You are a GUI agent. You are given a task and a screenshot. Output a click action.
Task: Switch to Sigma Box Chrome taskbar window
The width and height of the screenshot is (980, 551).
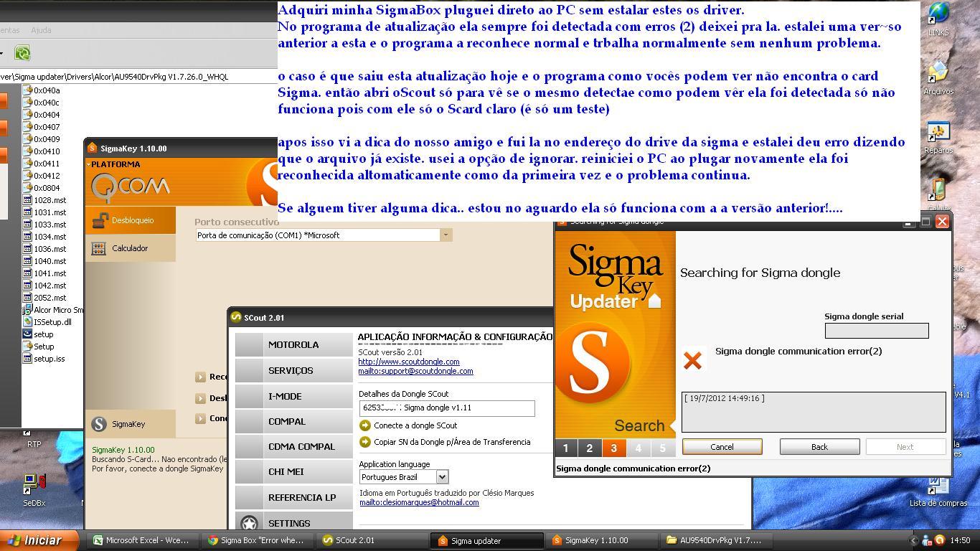[258, 540]
